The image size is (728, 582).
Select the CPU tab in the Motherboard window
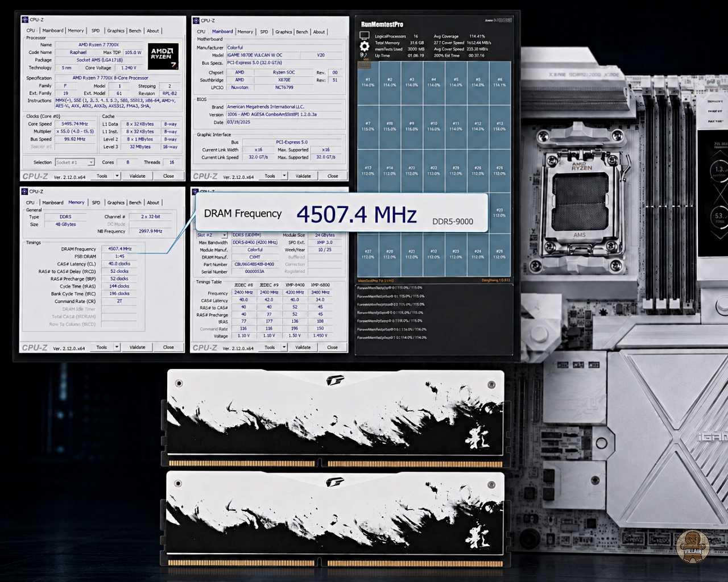pos(201,32)
